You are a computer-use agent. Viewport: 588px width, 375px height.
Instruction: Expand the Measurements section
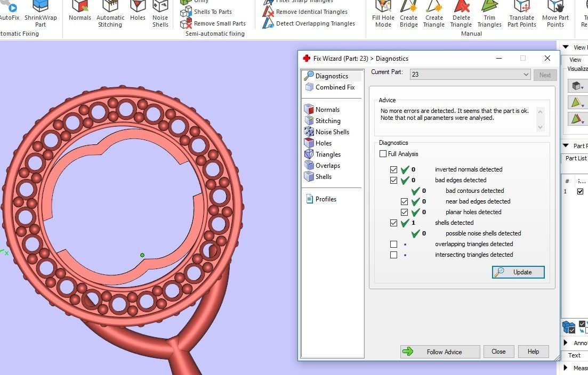(x=566, y=368)
